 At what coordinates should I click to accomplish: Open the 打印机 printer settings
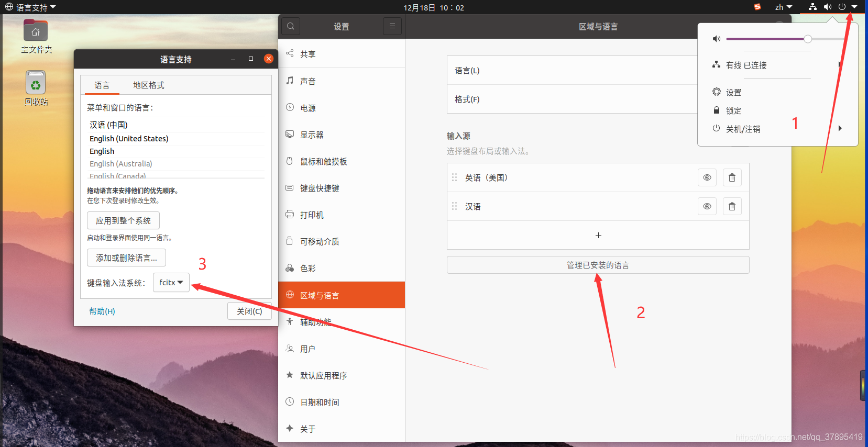coord(342,215)
